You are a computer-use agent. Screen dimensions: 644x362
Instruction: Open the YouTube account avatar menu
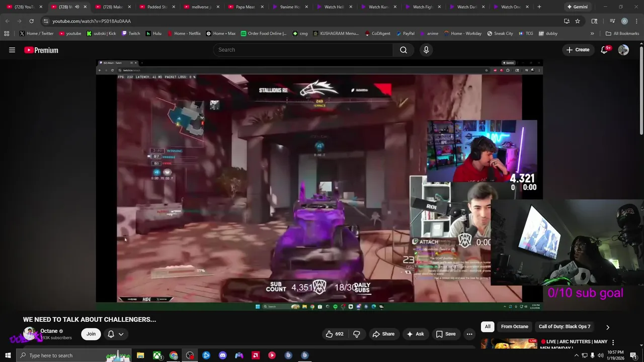click(623, 50)
